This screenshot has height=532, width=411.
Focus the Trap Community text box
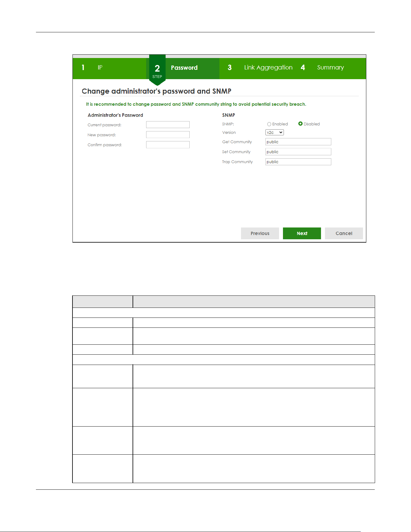pos(298,162)
